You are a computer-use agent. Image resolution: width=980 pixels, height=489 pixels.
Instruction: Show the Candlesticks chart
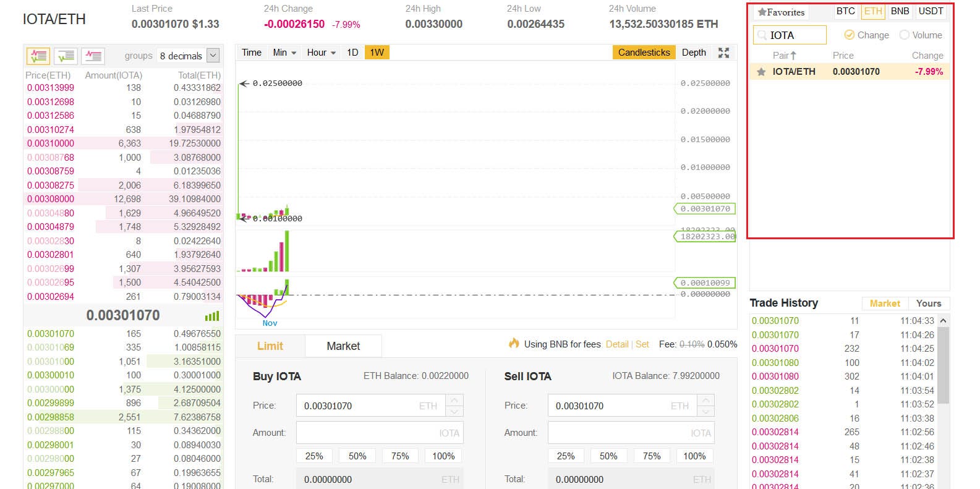tap(644, 53)
